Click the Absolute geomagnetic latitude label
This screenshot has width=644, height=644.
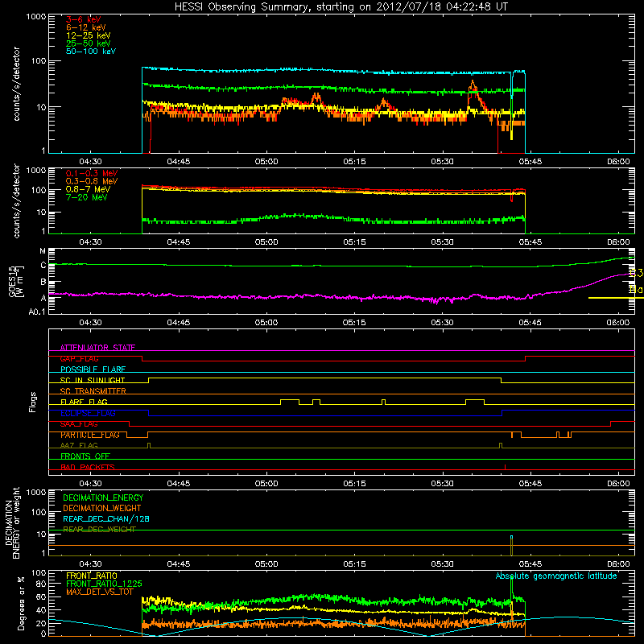click(556, 576)
